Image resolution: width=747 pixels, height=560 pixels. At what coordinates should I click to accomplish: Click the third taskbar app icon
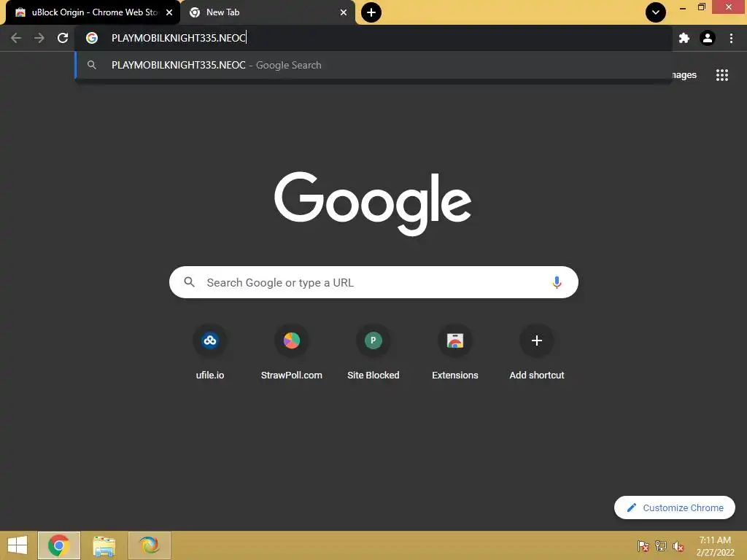(149, 545)
